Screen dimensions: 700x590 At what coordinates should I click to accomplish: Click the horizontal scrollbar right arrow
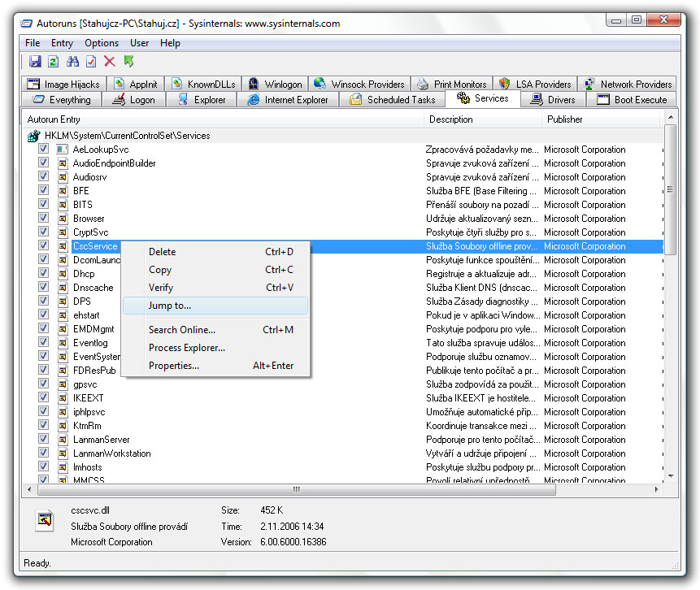coord(656,489)
